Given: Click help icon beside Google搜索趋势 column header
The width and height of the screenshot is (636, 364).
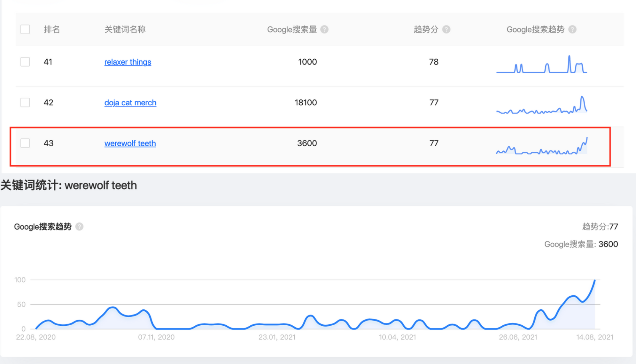Looking at the screenshot, I should point(572,29).
